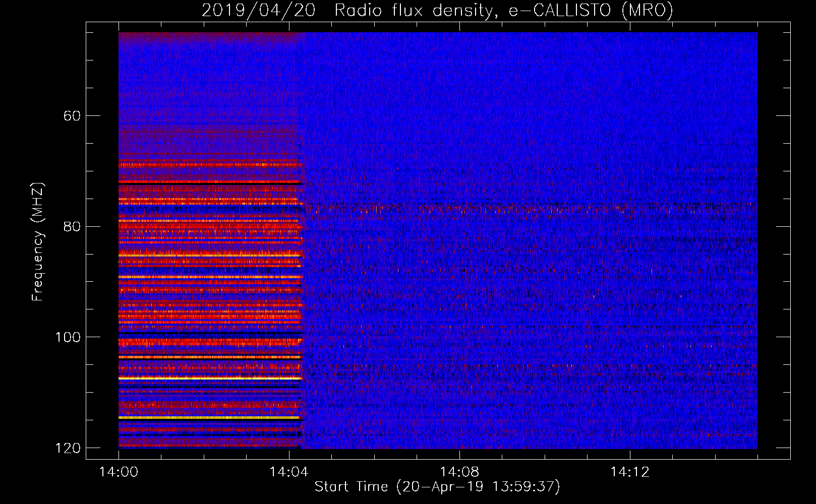
Task: Click the 120 frequency tick label
Action: pyautogui.click(x=68, y=448)
